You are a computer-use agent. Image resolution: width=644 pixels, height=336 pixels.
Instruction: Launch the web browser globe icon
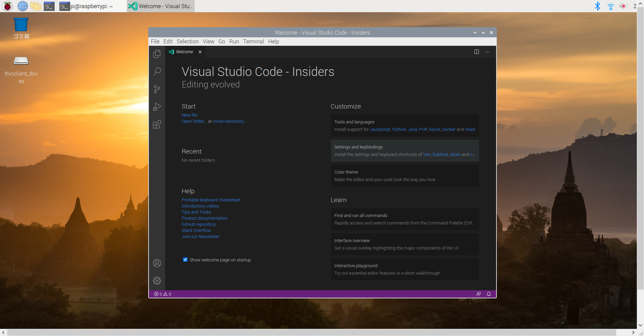23,6
